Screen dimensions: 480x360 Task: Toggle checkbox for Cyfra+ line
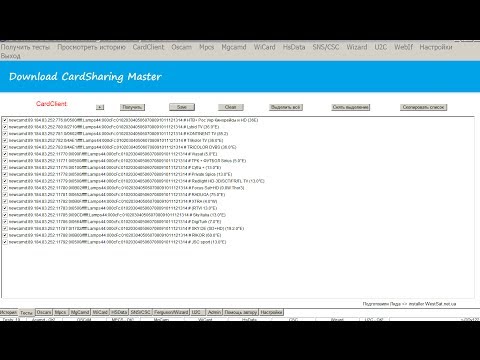pos(5,167)
